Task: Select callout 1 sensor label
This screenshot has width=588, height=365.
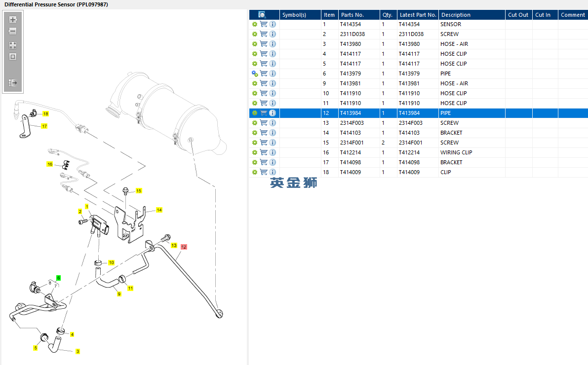Action: 86,207
